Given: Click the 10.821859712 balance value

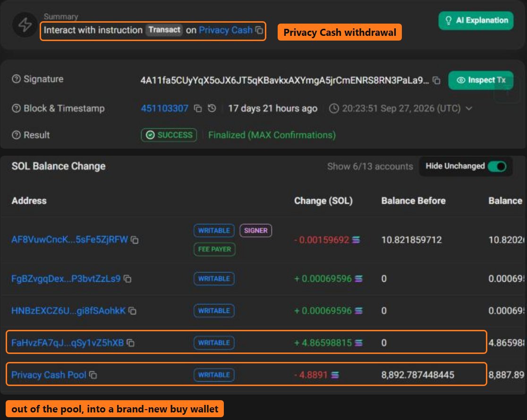Looking at the screenshot, I should click(412, 240).
